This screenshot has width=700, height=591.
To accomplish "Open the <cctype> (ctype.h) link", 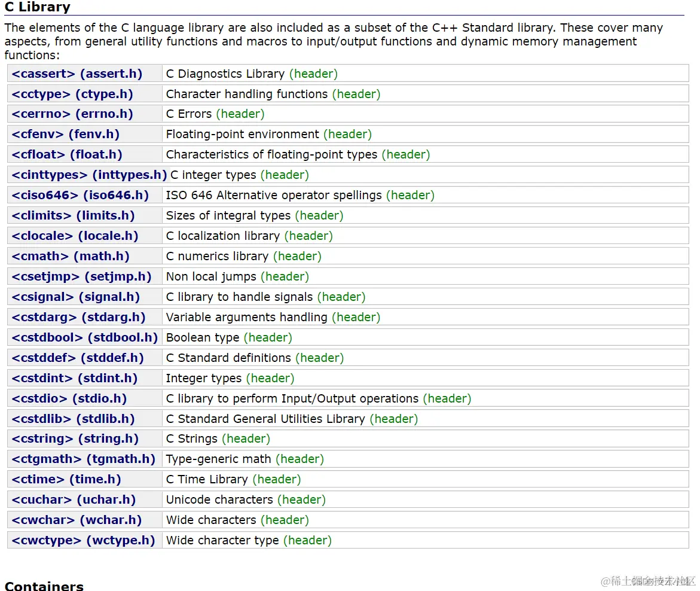I will coord(72,95).
